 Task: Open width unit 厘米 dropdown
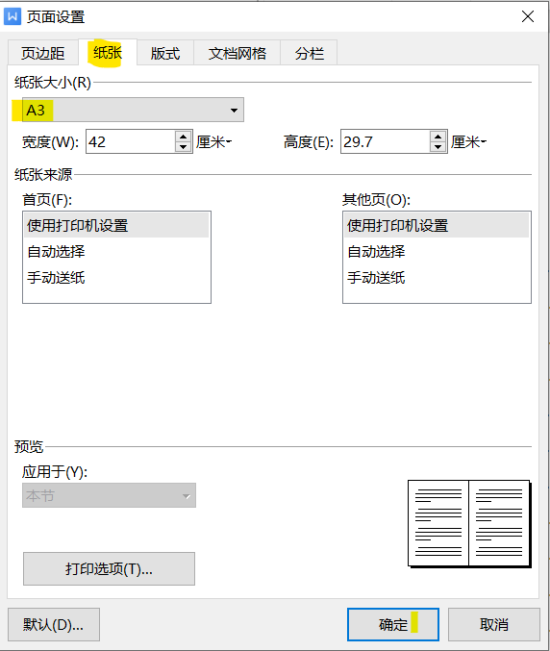[214, 142]
